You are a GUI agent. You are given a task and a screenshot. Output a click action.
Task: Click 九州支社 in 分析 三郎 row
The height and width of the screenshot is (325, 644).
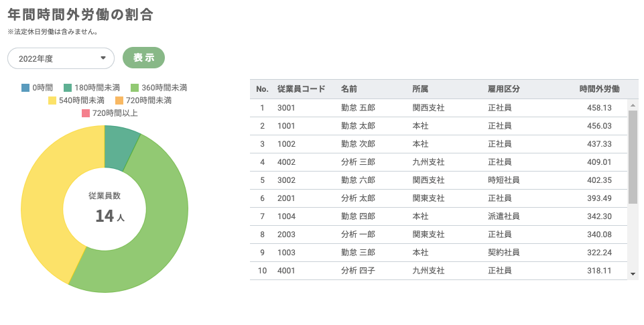coord(428,162)
